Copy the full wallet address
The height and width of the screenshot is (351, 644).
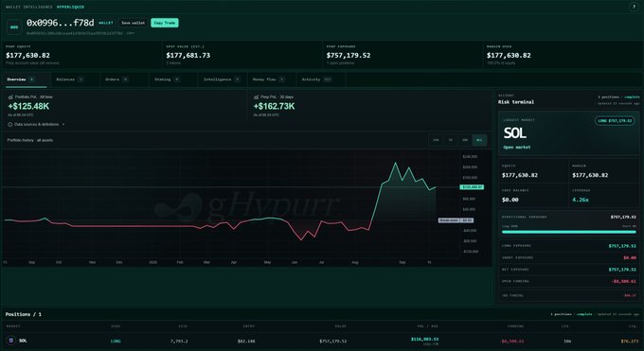click(x=130, y=33)
